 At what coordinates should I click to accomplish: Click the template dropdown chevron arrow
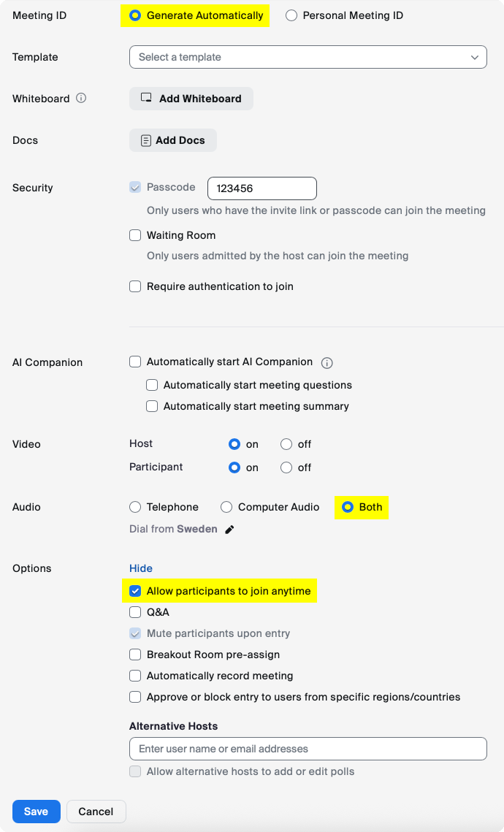(474, 57)
